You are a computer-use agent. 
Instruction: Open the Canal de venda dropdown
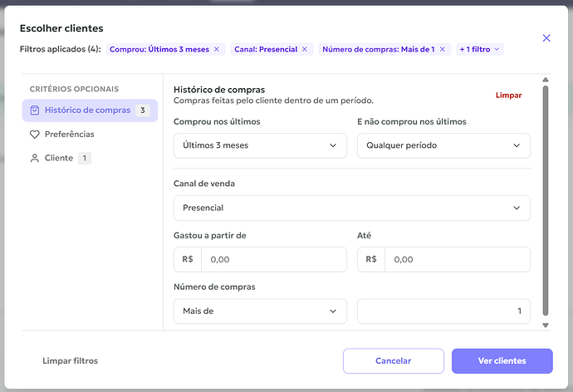click(352, 208)
